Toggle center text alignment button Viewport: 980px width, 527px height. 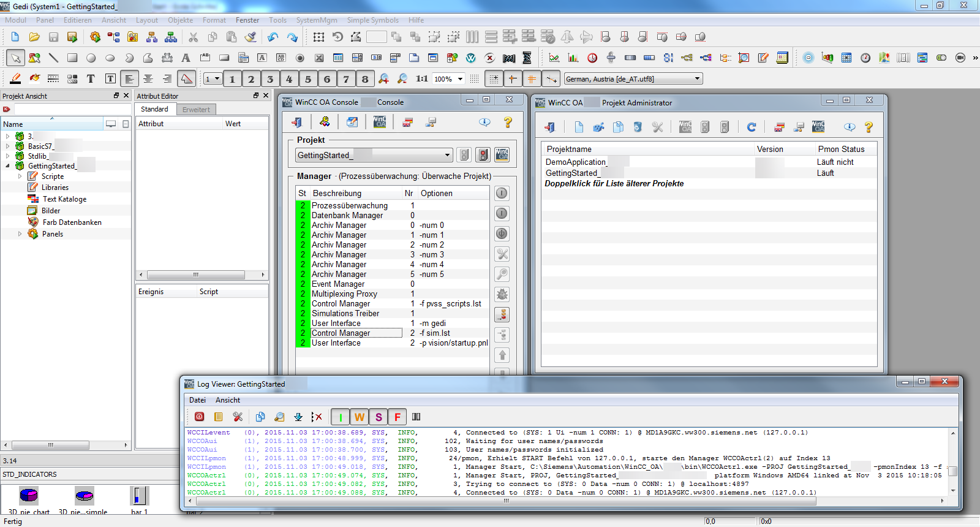click(x=148, y=78)
